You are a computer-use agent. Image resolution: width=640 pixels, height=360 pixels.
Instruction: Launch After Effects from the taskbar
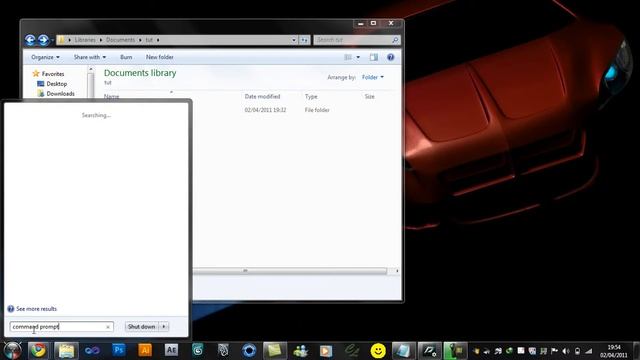point(171,350)
